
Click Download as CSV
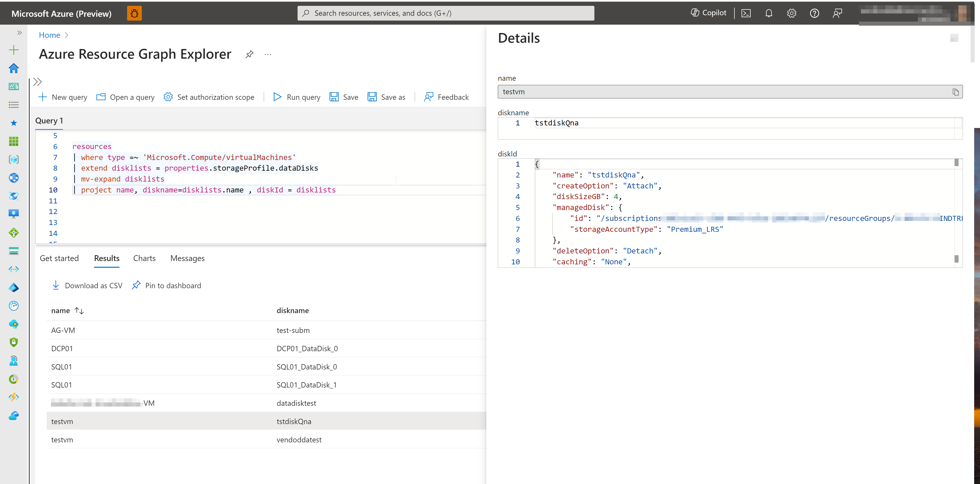coord(87,286)
